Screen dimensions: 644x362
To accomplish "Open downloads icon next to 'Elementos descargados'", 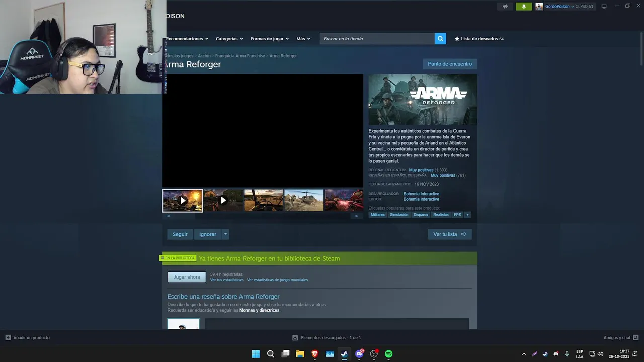I will [x=295, y=338].
